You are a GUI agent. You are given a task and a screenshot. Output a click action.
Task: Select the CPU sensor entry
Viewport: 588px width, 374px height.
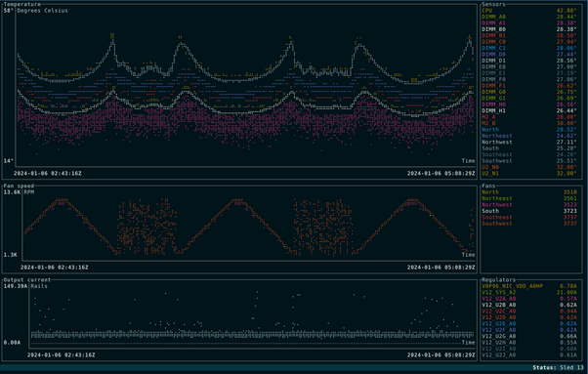pyautogui.click(x=529, y=11)
